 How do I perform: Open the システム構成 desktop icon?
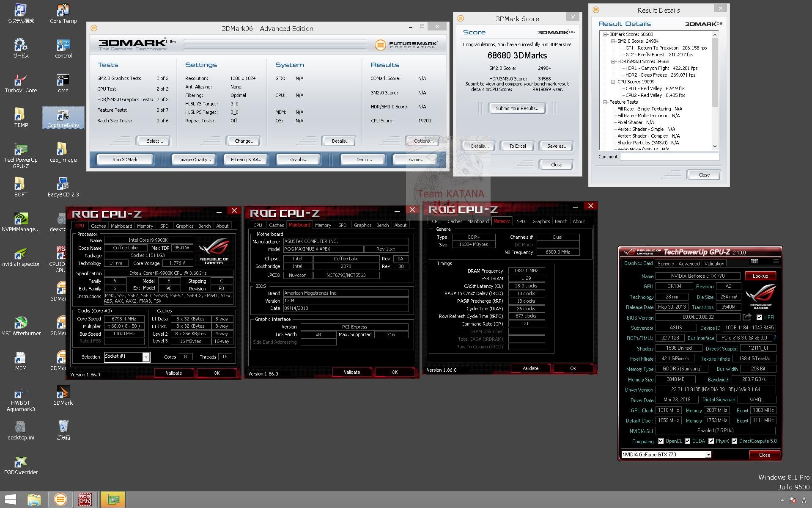21,14
